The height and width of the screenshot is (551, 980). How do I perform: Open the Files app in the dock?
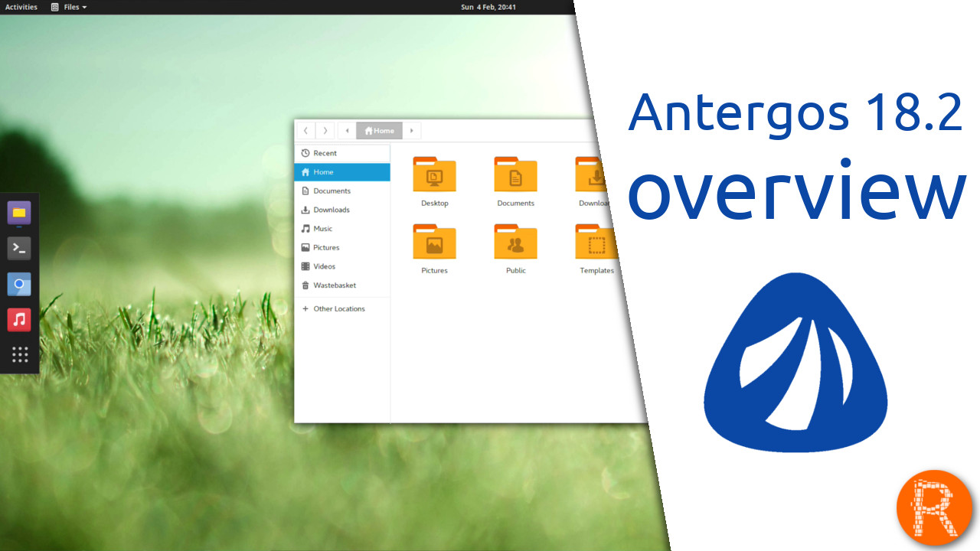tap(19, 212)
